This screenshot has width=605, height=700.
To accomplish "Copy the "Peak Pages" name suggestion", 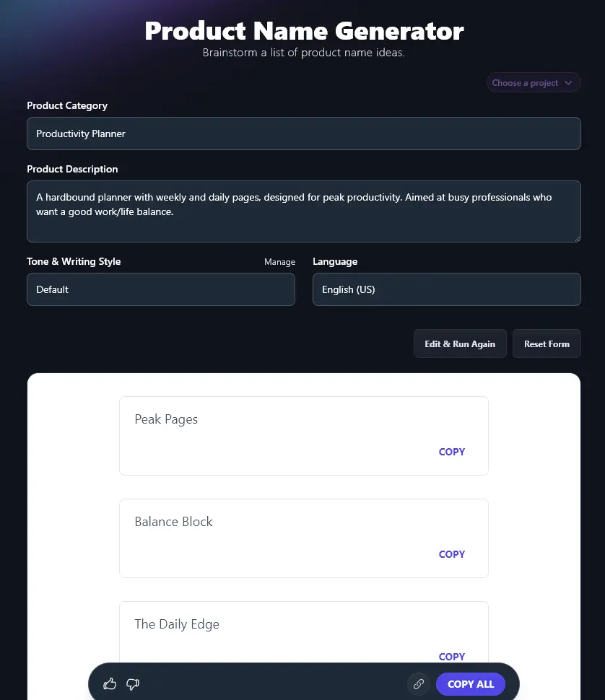I will point(451,452).
